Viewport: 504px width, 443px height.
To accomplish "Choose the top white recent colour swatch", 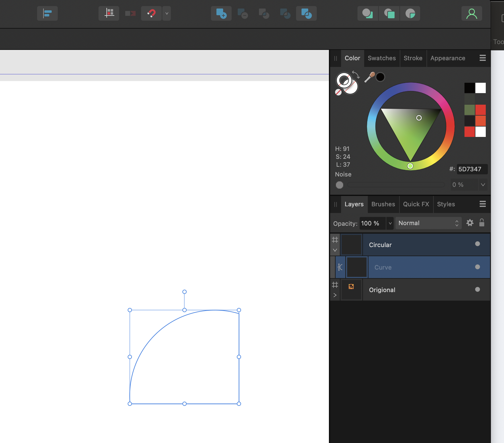I will [x=481, y=88].
